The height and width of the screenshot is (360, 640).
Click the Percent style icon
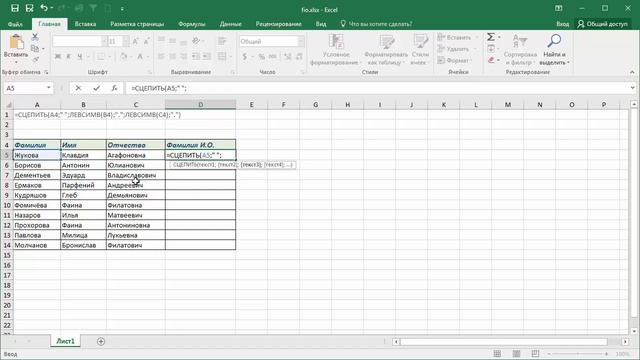pos(261,56)
